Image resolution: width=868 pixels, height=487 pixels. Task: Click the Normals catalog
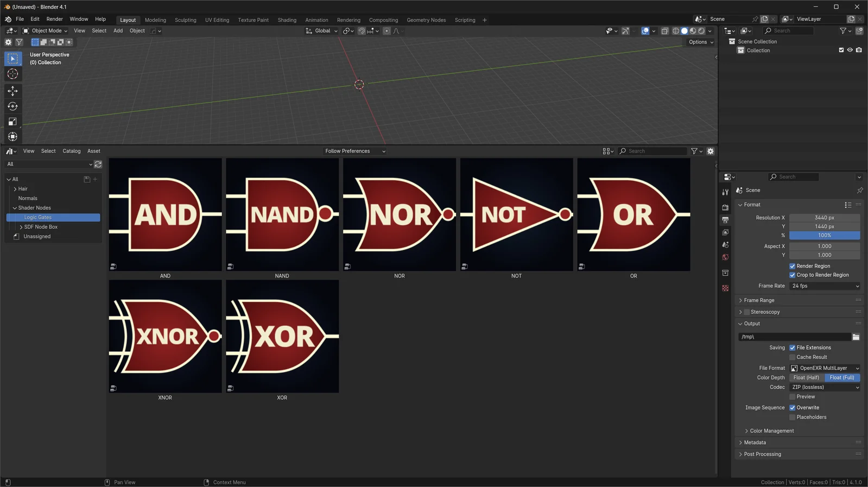tap(28, 199)
